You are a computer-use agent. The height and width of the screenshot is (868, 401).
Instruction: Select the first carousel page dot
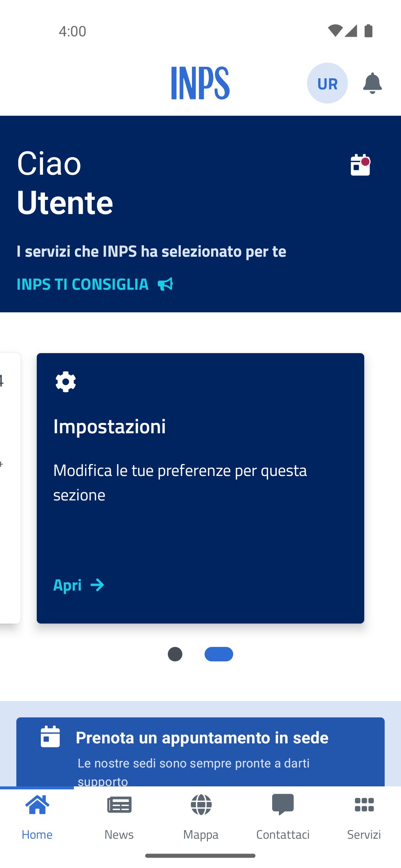point(175,654)
